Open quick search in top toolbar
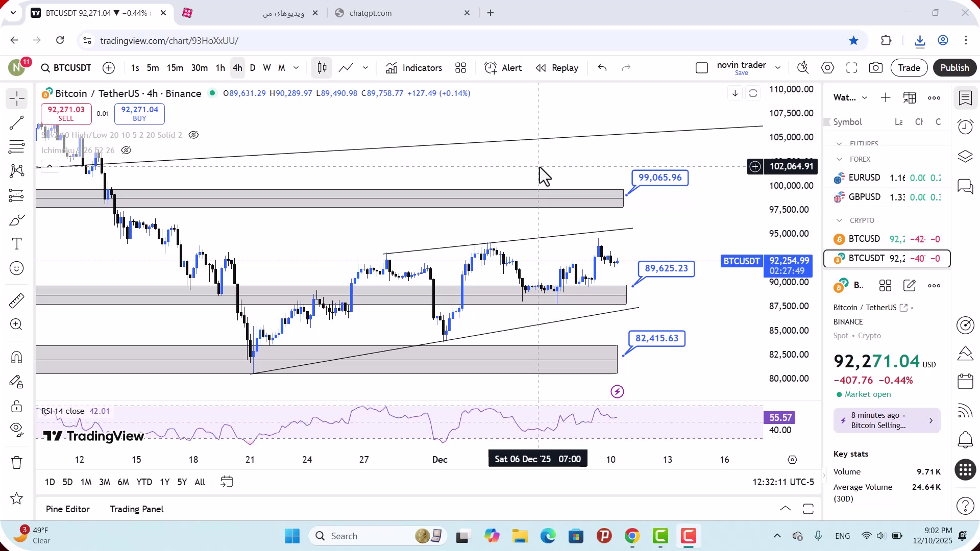 coord(803,68)
